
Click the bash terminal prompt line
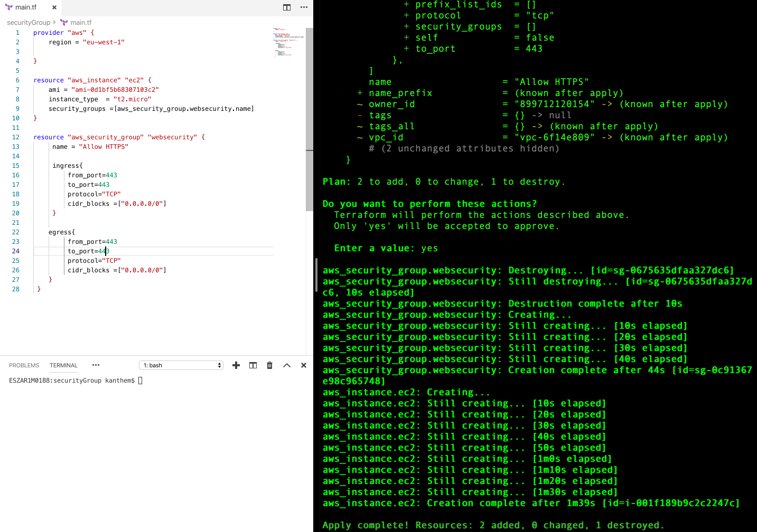76,381
